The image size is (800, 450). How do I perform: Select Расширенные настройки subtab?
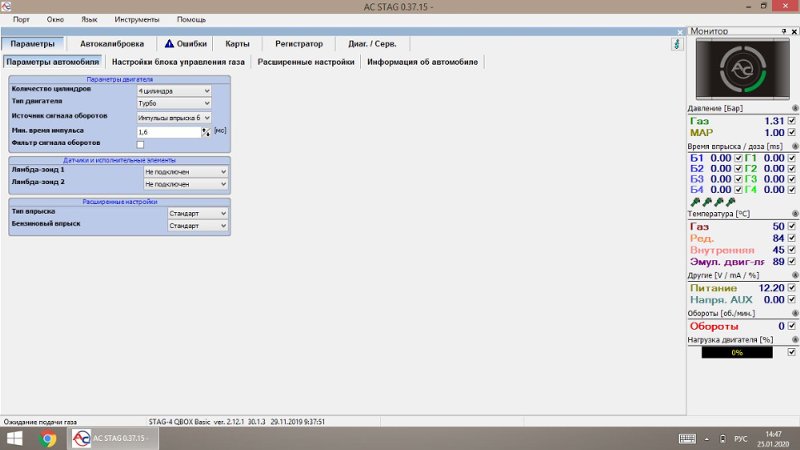pos(306,62)
